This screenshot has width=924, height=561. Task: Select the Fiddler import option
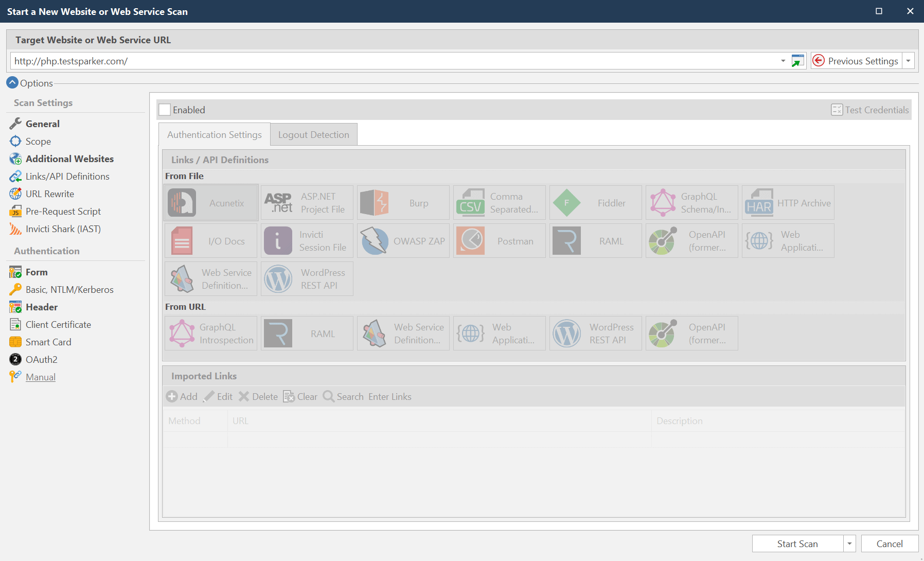(x=595, y=202)
